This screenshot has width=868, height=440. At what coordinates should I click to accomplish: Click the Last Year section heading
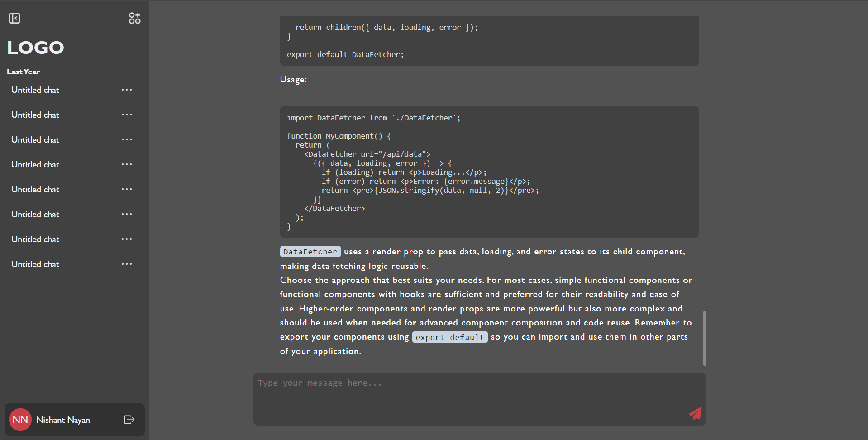[x=23, y=71]
